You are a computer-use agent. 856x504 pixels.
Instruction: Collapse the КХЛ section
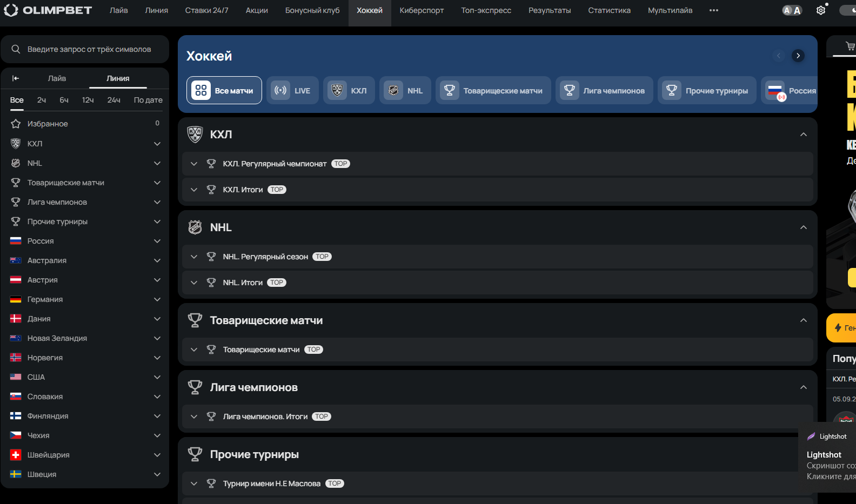tap(804, 135)
